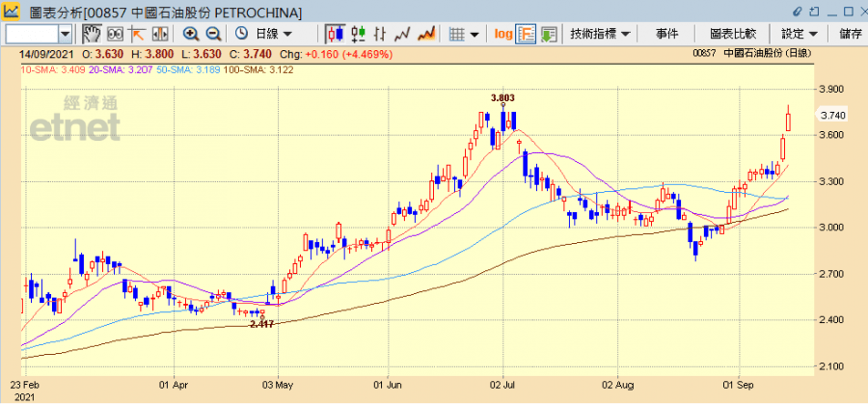The image size is (868, 405).
Task: Zoom out of the chart
Action: 211,34
